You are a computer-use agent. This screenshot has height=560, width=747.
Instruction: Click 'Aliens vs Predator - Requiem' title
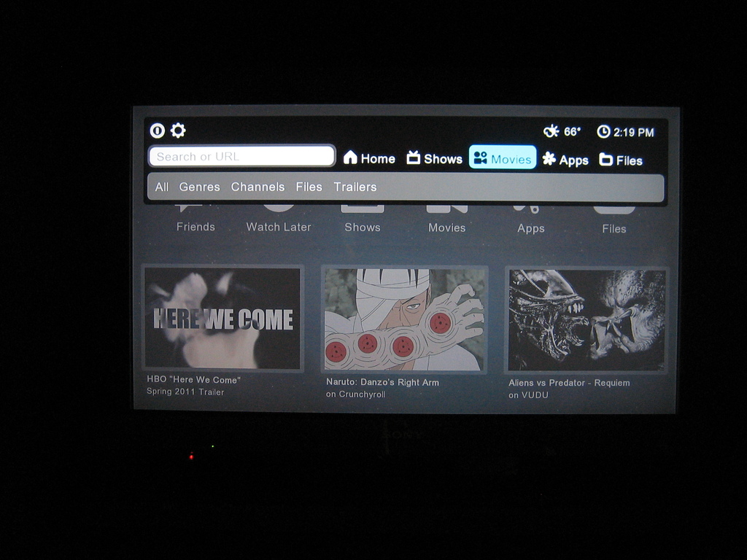(x=569, y=383)
